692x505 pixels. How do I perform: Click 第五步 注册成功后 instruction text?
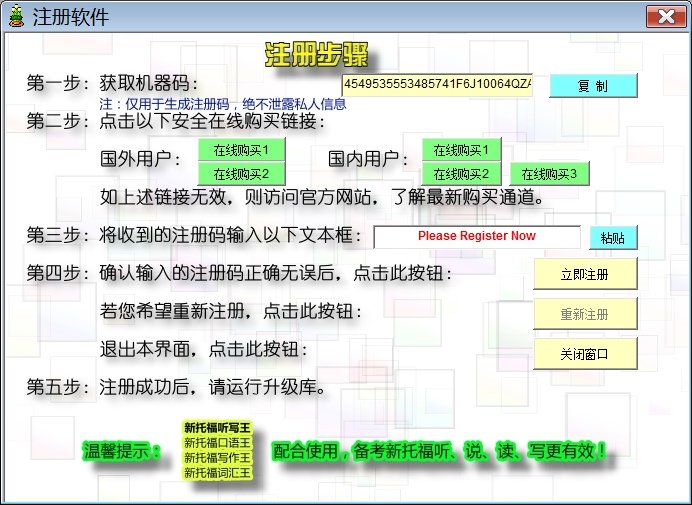[176, 387]
